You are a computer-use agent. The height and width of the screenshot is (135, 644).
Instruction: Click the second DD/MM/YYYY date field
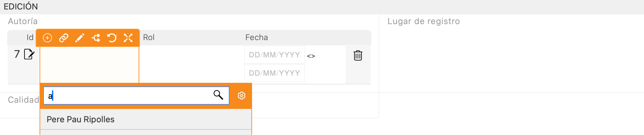point(275,73)
